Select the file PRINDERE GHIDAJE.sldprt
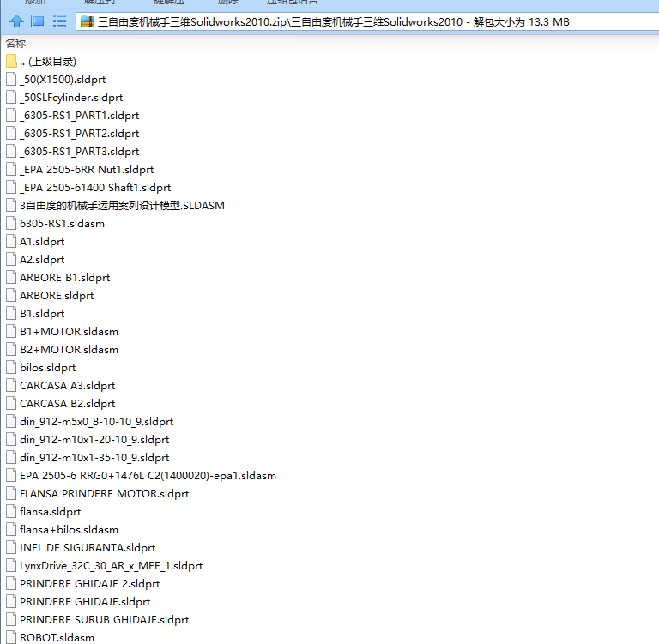 point(85,601)
